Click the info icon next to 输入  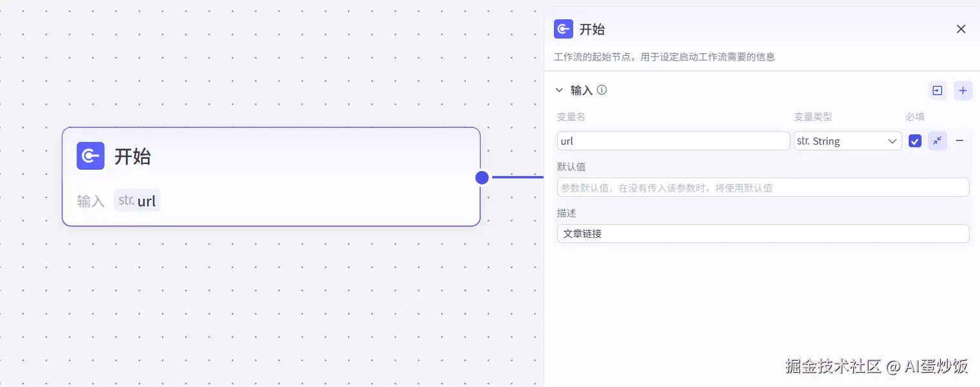(x=602, y=90)
